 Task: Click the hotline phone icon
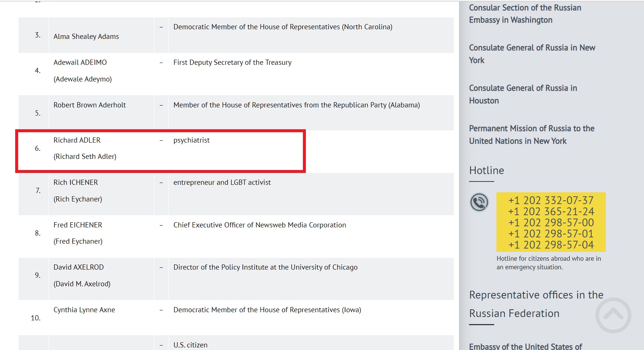(x=479, y=202)
